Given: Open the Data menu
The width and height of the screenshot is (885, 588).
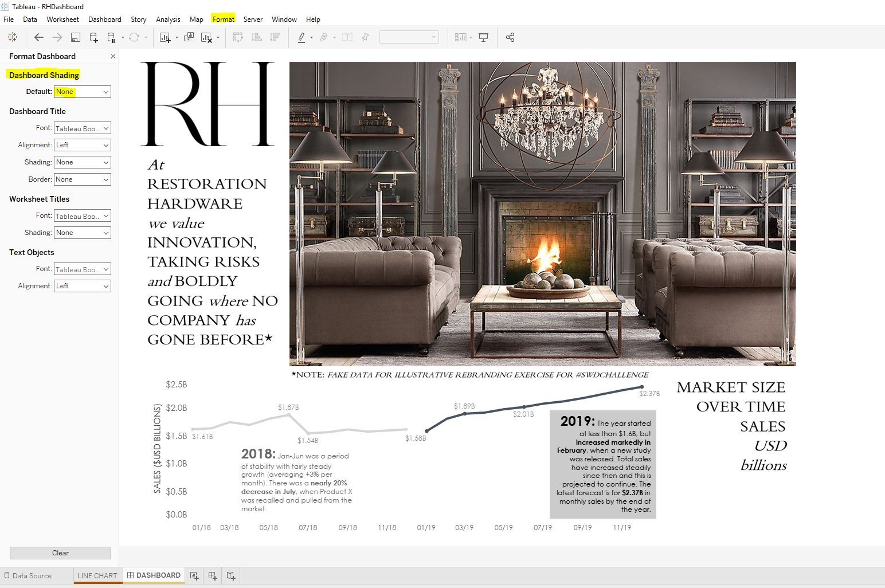Looking at the screenshot, I should coord(30,19).
